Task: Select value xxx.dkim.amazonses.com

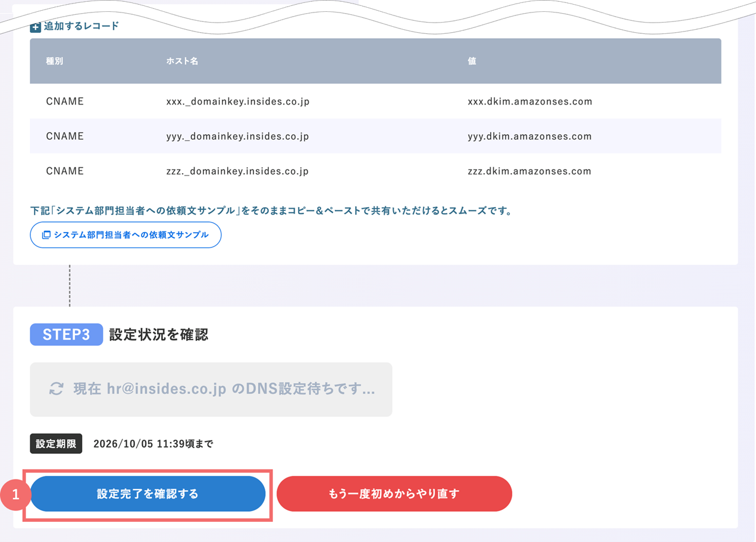Action: point(530,101)
